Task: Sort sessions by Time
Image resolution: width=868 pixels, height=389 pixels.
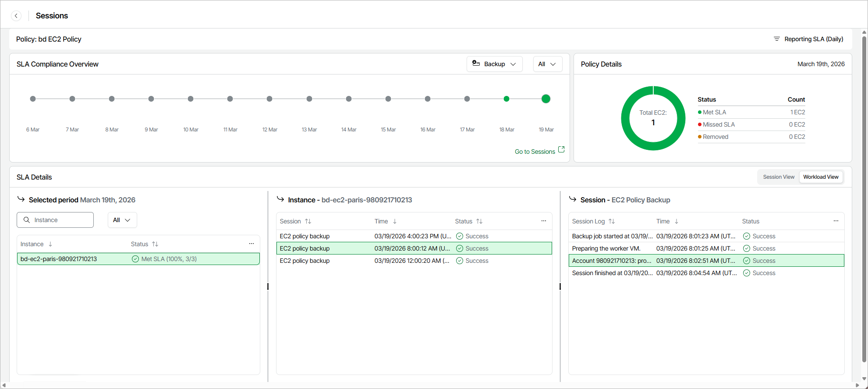Action: (395, 221)
